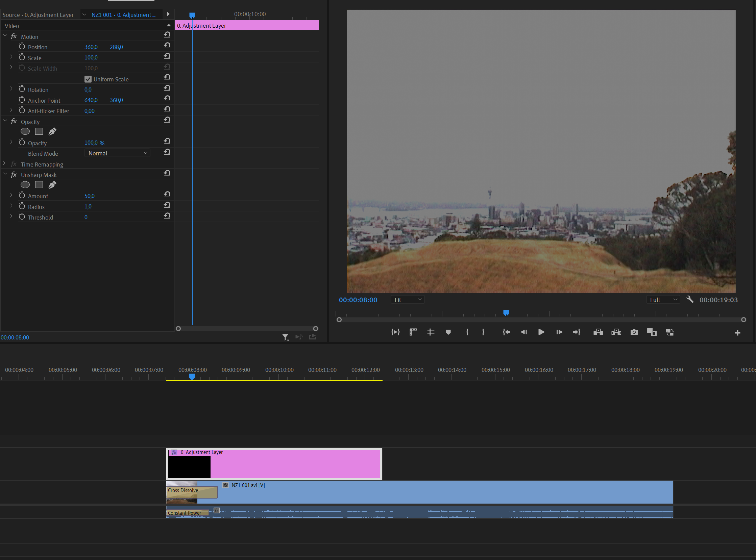756x560 pixels.
Task: Click the wrench settings icon in Program monitor
Action: (x=690, y=300)
